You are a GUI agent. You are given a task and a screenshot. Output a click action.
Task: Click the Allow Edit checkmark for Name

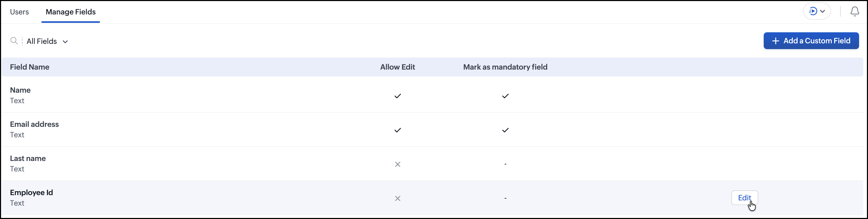(397, 96)
